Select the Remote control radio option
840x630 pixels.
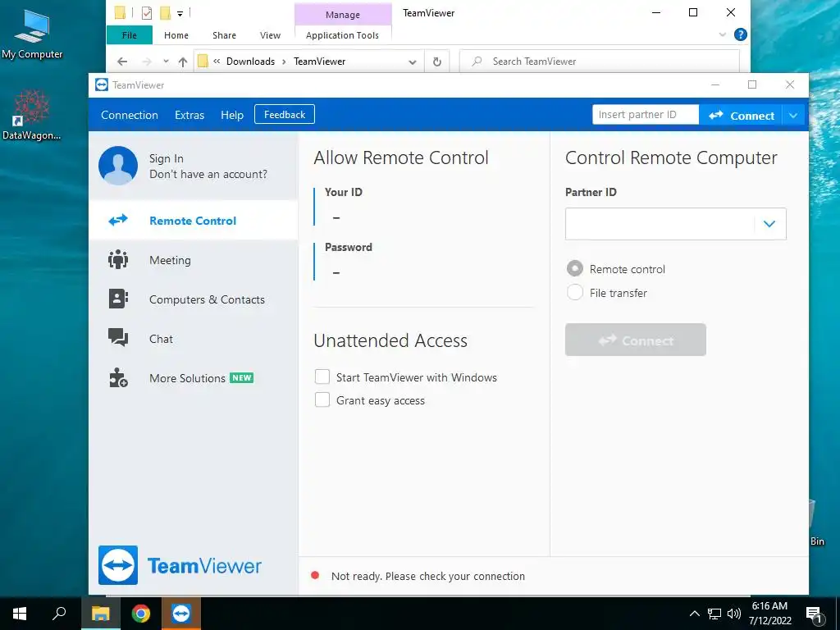coord(575,268)
